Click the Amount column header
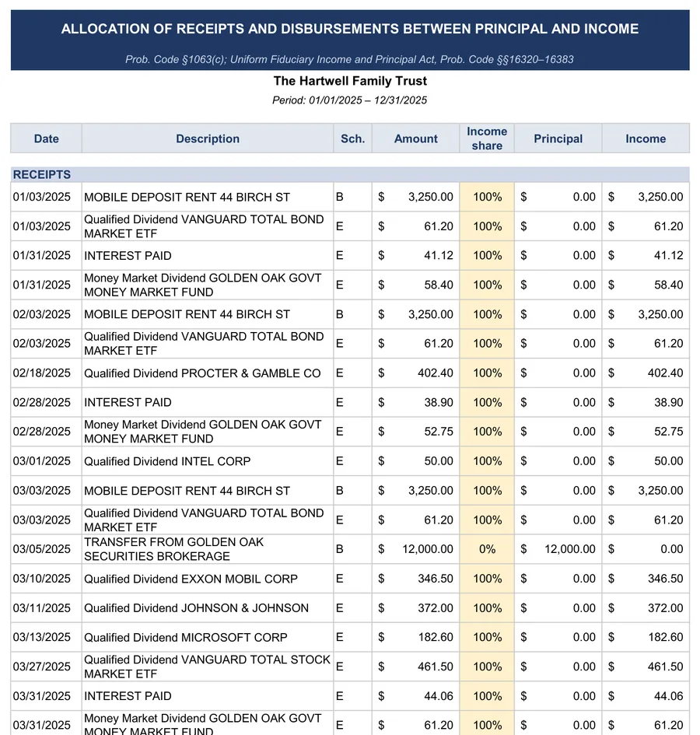Image resolution: width=700 pixels, height=735 pixels. [416, 138]
